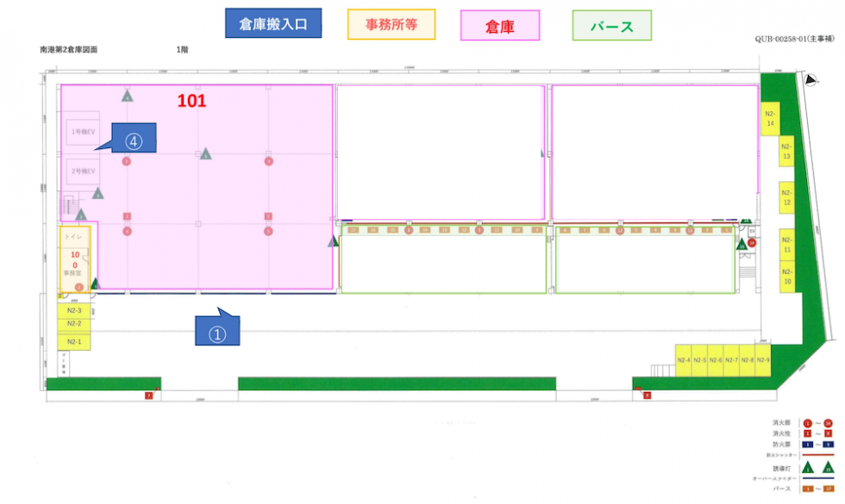Select the 倉庫搬入口 legend box
Viewport: 845px width, 504px height.
pyautogui.click(x=273, y=23)
